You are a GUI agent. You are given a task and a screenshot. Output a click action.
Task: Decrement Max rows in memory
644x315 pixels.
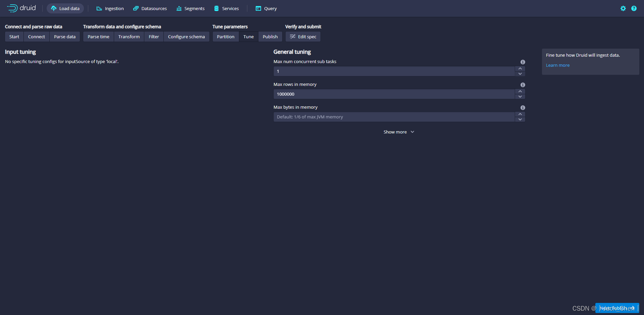point(520,97)
